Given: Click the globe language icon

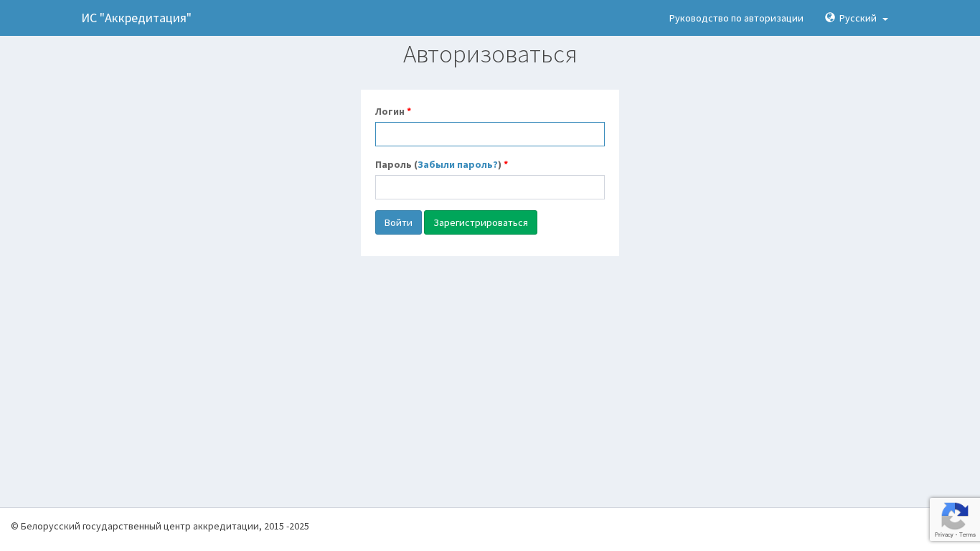Looking at the screenshot, I should point(830,18).
